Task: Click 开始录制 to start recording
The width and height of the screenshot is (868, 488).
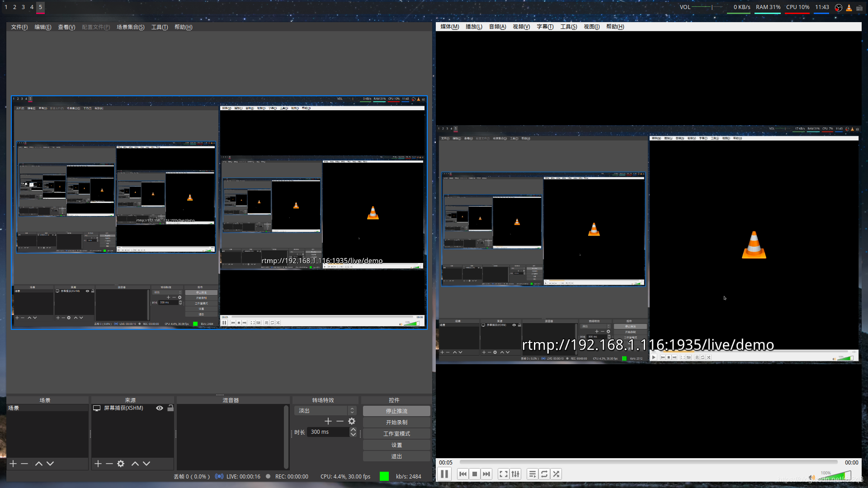Action: (396, 422)
